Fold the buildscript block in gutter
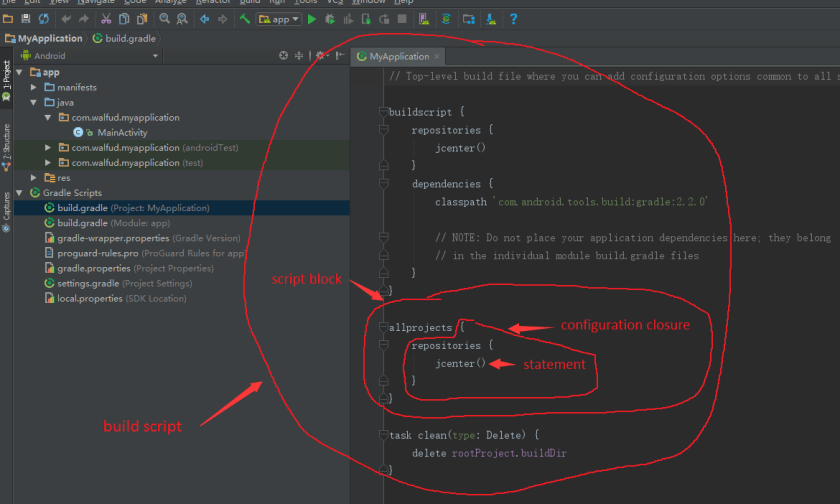 384,112
